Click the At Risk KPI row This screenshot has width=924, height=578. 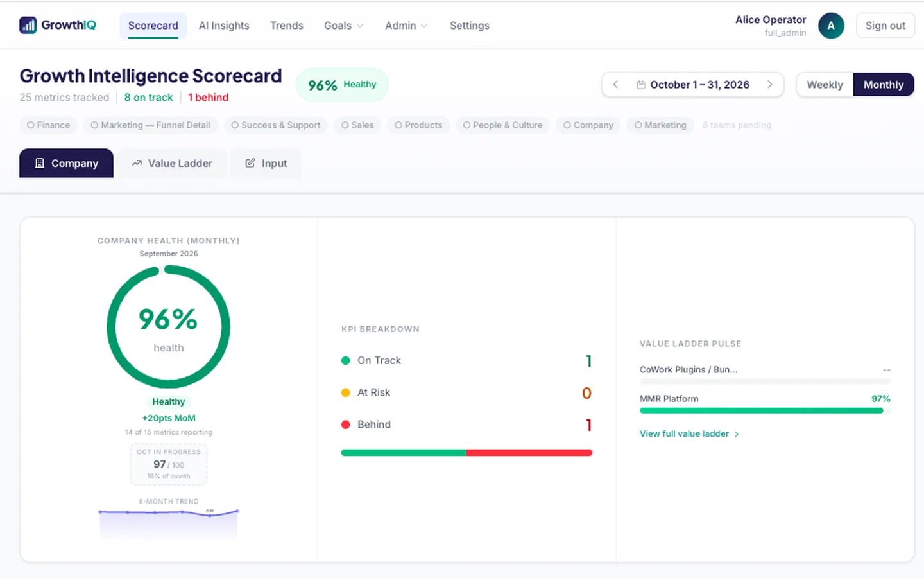click(x=466, y=392)
